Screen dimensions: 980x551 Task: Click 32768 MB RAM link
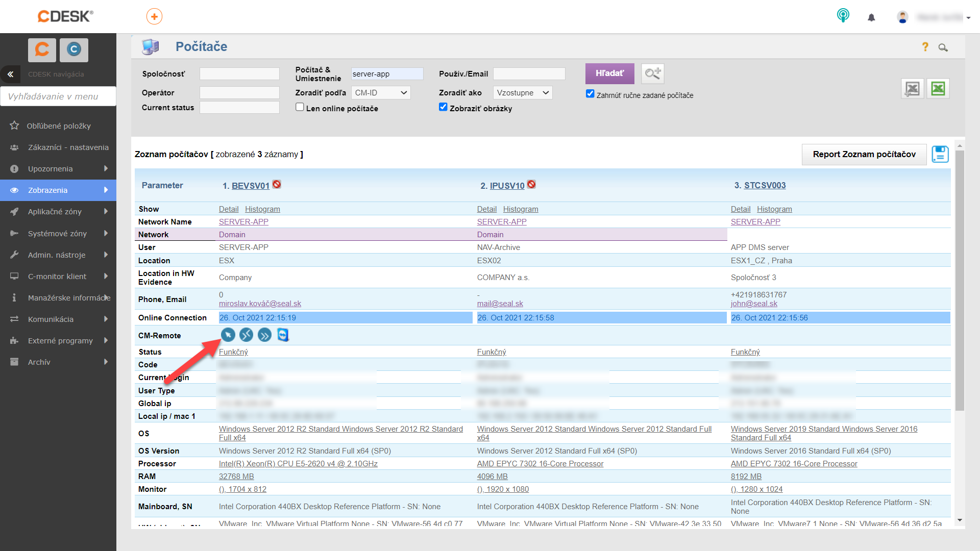pyautogui.click(x=236, y=477)
